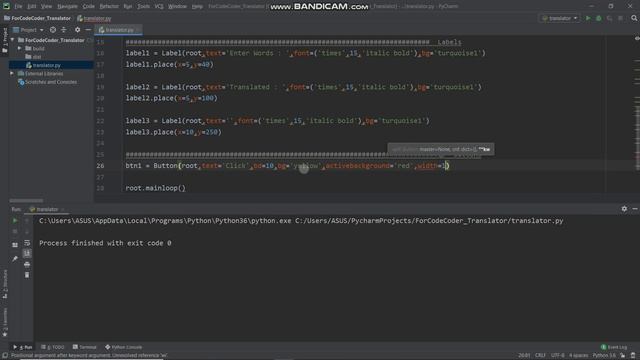640x360 pixels.
Task: Open the VCS menu
Action: [159, 7]
